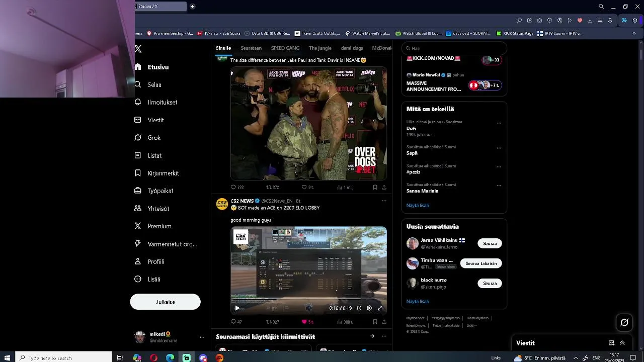Open a new browser tab
Image resolution: width=644 pixels, height=362 pixels.
pyautogui.click(x=192, y=7)
